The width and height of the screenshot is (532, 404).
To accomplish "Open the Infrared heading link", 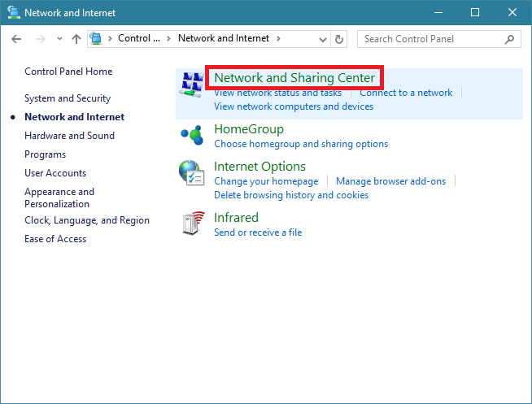I will pos(236,218).
